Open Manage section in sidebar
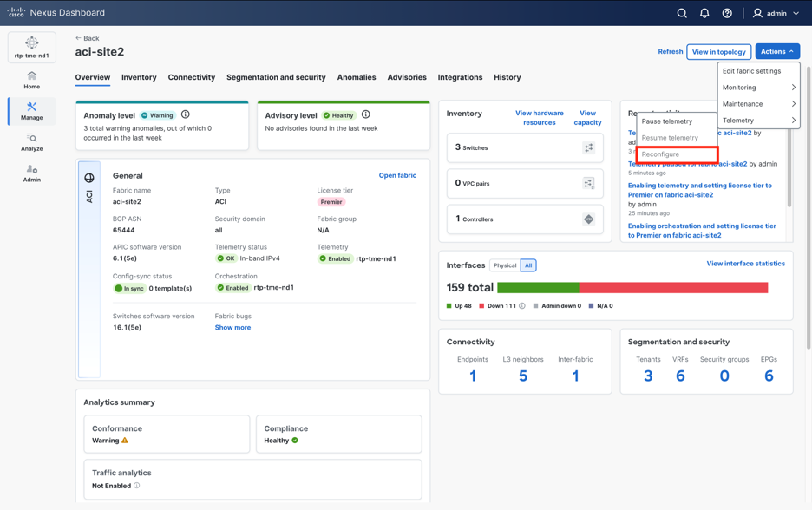Screen dimensions: 812x510 click(x=31, y=111)
